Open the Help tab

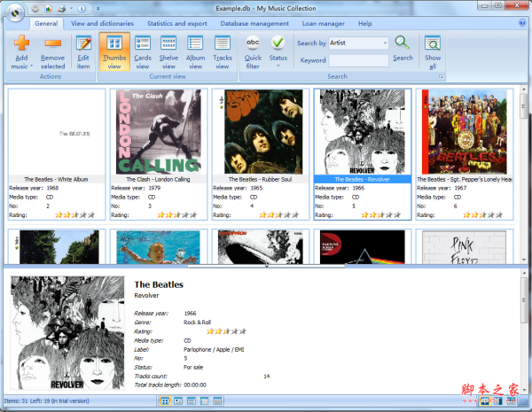(365, 23)
